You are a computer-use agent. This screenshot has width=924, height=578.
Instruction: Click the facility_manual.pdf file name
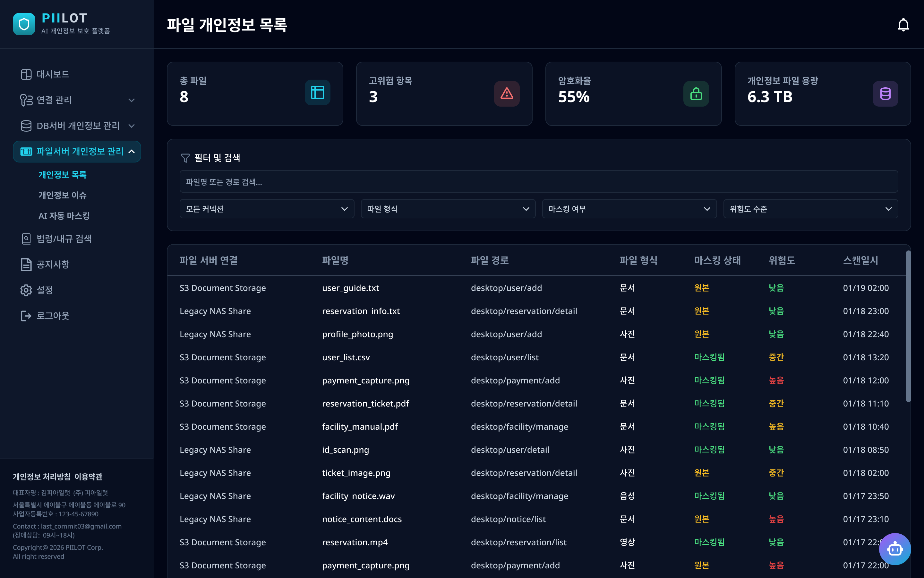[x=360, y=427]
